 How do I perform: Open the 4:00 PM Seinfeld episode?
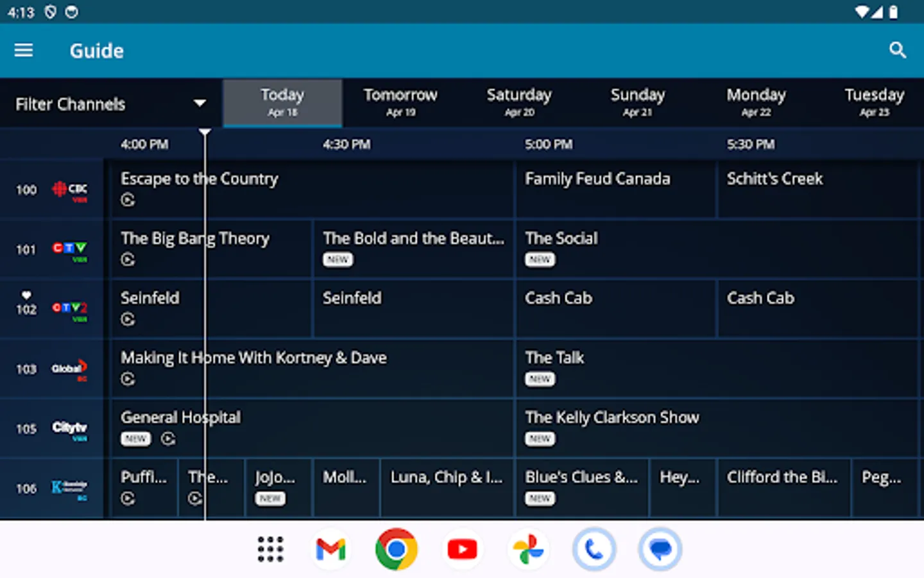point(211,308)
